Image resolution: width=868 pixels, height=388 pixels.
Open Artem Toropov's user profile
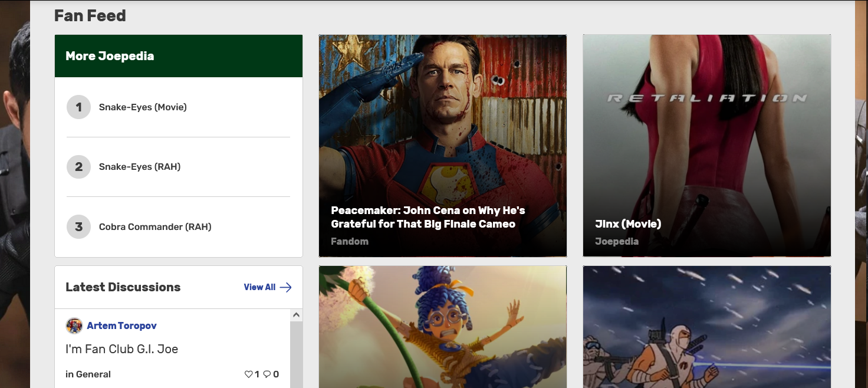(121, 325)
